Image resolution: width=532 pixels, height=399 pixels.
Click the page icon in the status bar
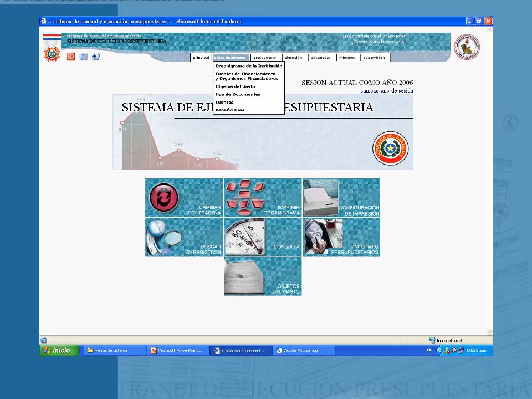point(43,340)
